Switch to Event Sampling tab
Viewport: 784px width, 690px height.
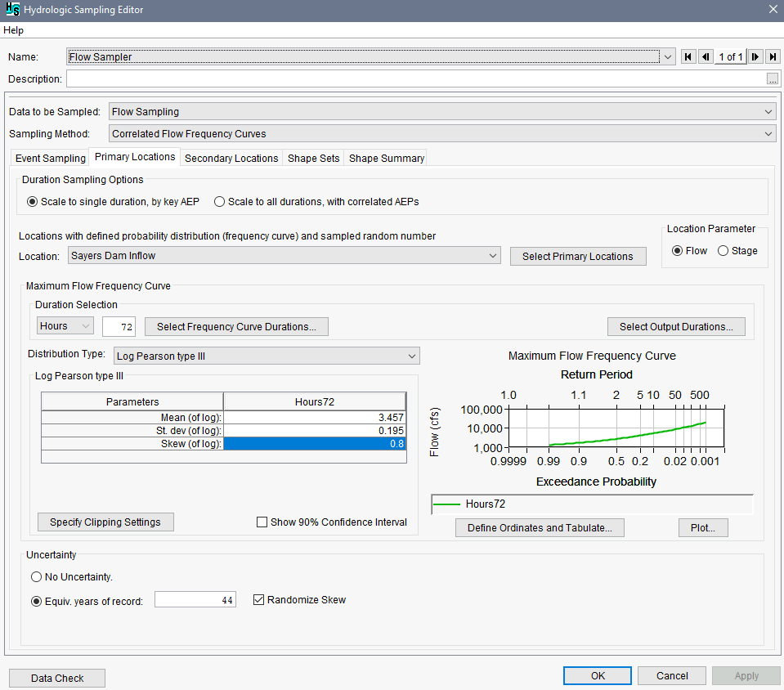(x=51, y=158)
